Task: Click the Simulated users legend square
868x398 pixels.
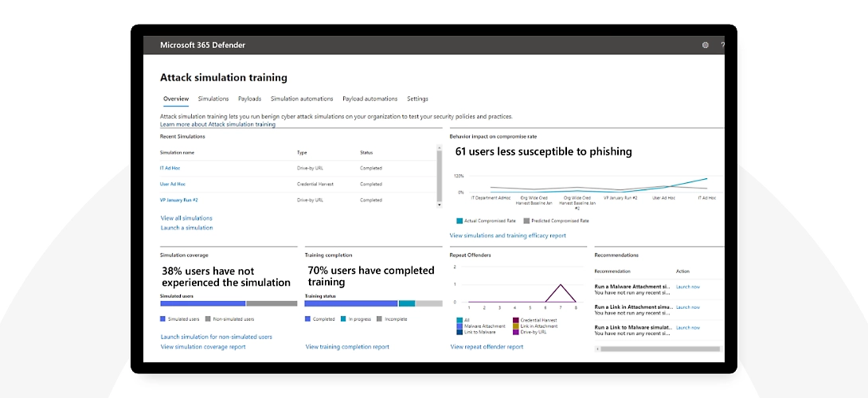Action: (x=163, y=319)
